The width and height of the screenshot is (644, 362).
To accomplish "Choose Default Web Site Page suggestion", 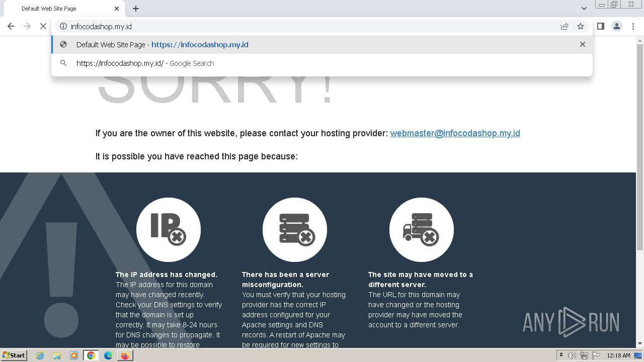I will (322, 44).
